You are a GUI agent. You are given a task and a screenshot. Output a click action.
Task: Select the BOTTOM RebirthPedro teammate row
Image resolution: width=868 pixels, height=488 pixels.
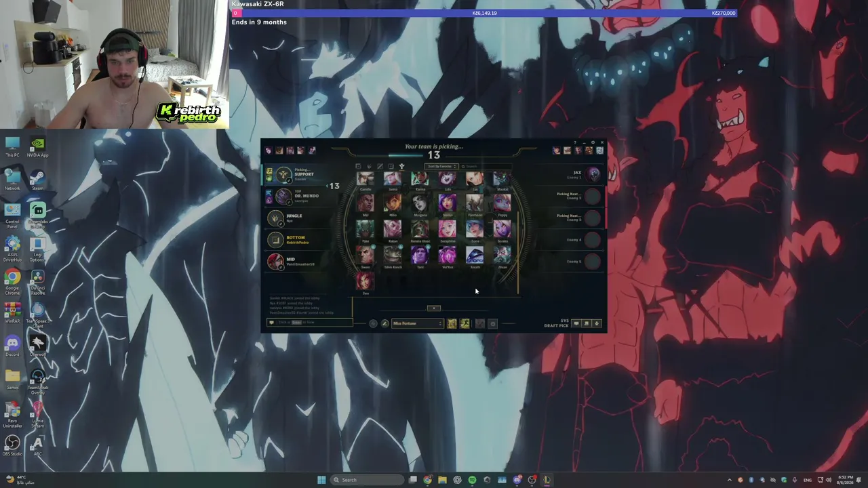[297, 240]
